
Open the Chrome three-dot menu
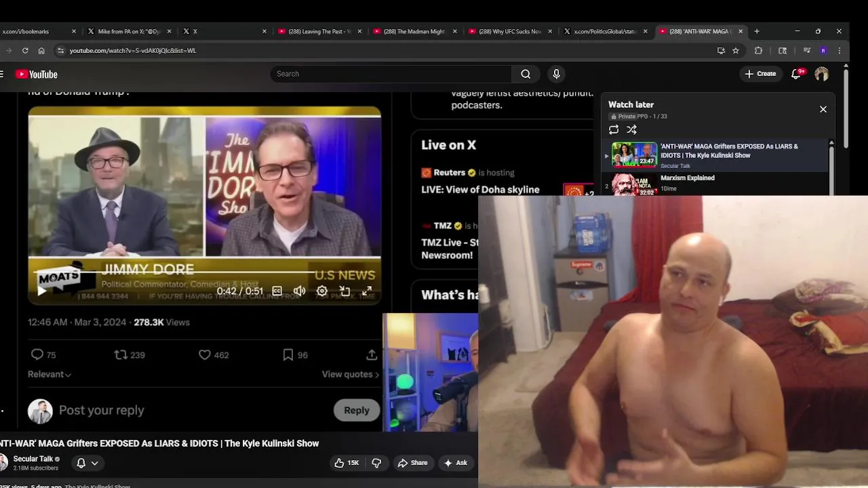click(840, 50)
